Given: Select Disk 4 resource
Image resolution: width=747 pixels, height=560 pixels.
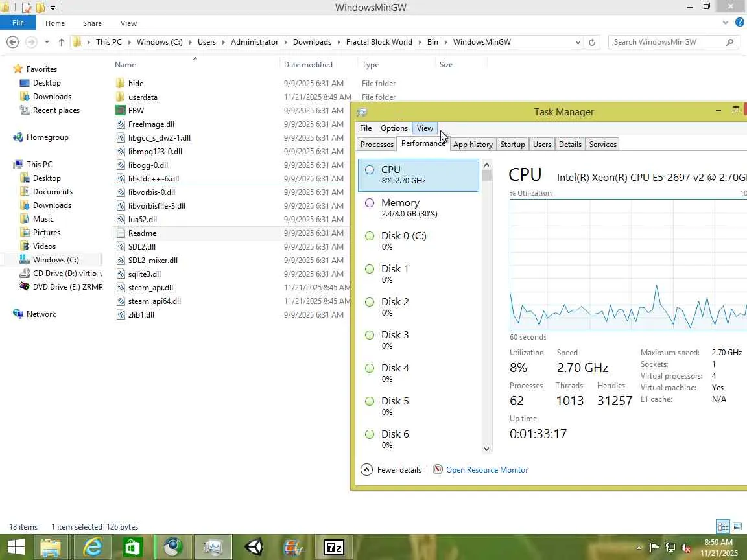Looking at the screenshot, I should coord(418,373).
